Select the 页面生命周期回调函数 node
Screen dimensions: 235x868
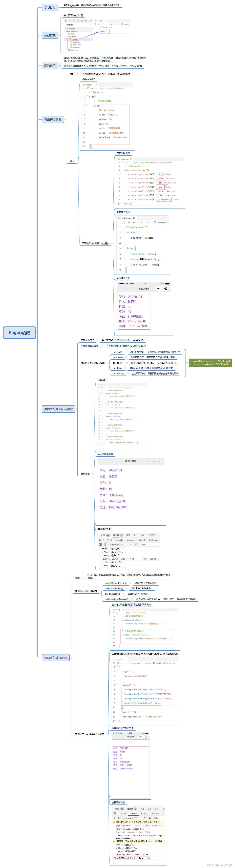pyautogui.click(x=59, y=409)
